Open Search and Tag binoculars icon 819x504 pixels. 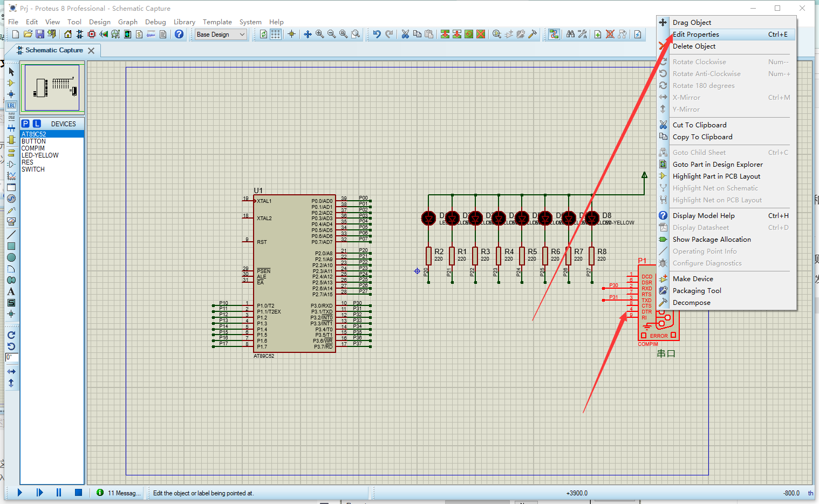570,34
